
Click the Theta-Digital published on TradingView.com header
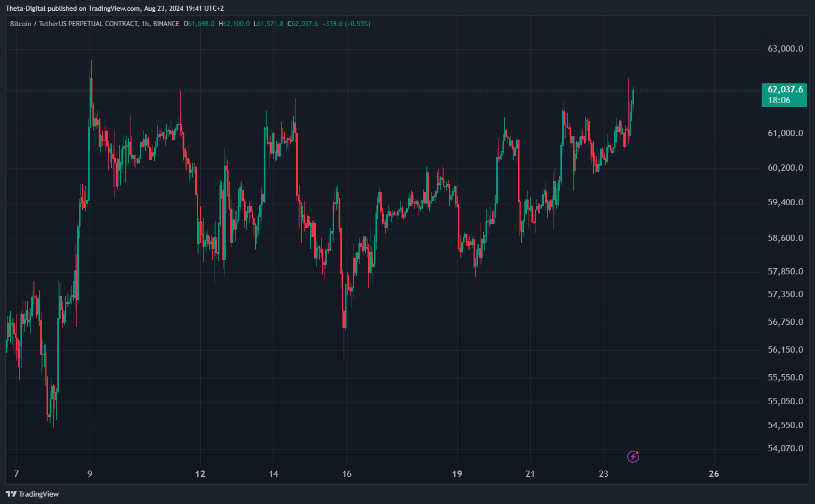(115, 9)
